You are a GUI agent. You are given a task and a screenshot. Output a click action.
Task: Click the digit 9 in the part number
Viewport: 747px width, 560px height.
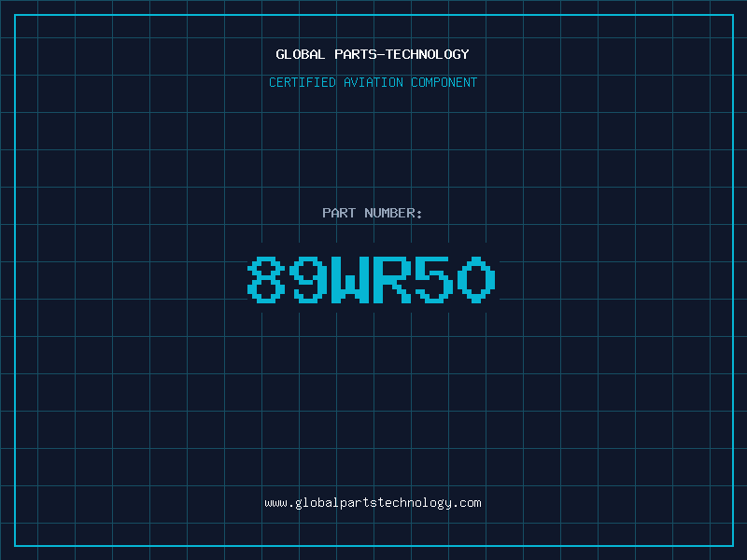(x=310, y=280)
